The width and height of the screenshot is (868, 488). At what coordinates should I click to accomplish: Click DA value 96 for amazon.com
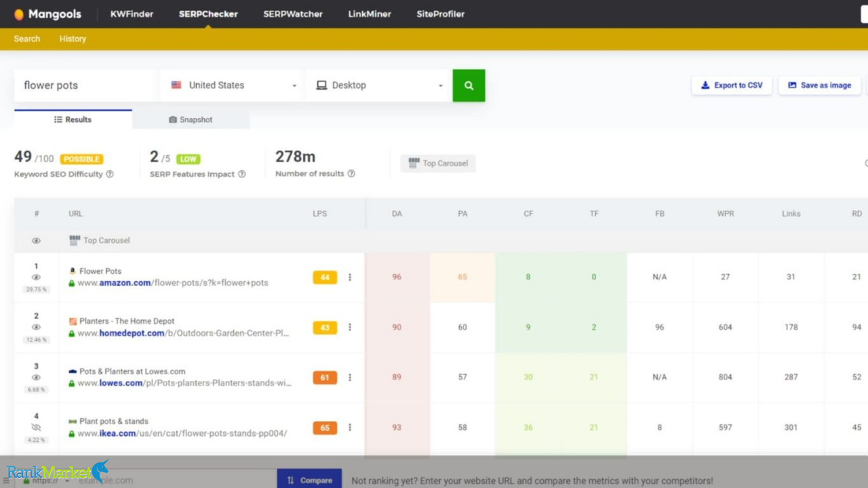[x=397, y=277]
